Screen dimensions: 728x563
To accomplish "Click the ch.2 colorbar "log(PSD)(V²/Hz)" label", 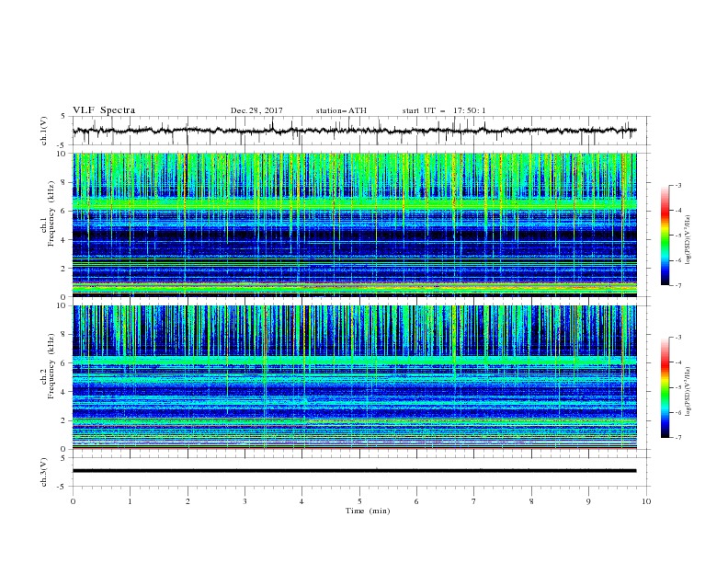I will [x=688, y=392].
